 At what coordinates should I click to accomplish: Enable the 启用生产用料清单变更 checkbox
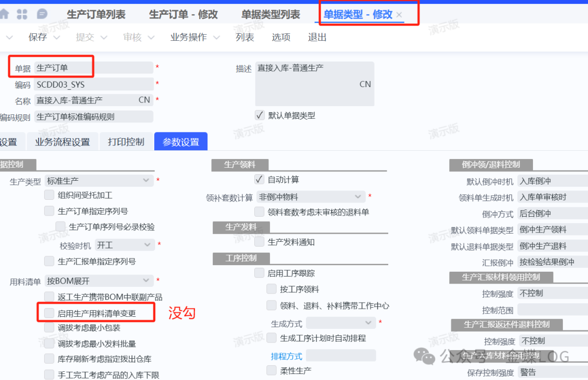point(50,313)
